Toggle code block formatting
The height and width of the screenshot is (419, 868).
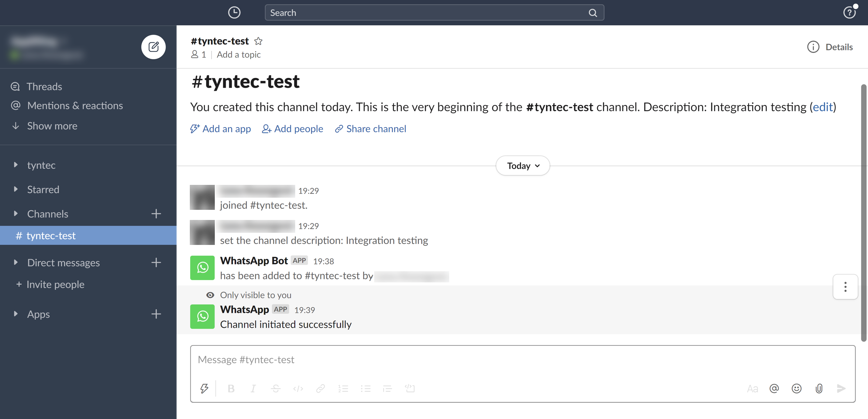click(410, 389)
